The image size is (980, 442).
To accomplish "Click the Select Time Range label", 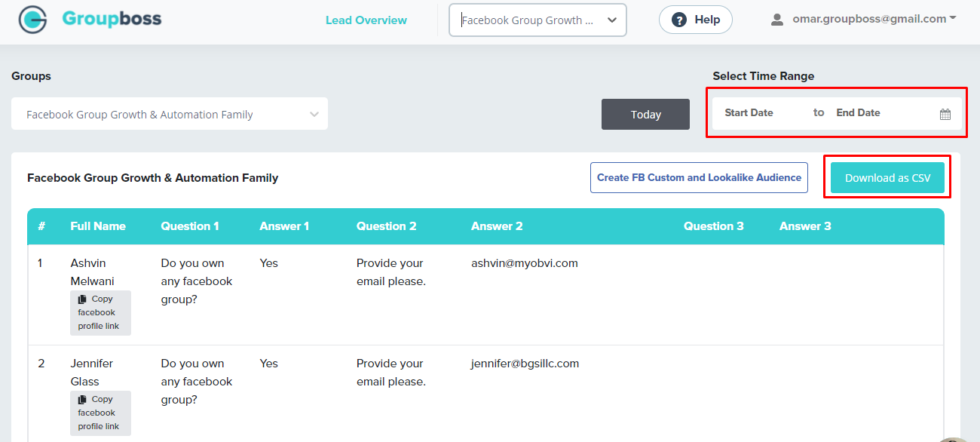I will pos(764,76).
